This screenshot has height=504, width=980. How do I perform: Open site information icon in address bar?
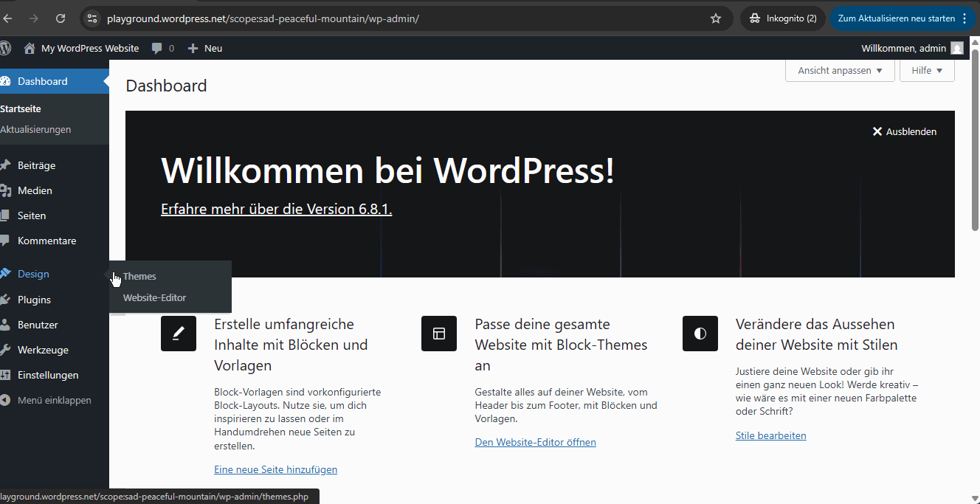92,18
